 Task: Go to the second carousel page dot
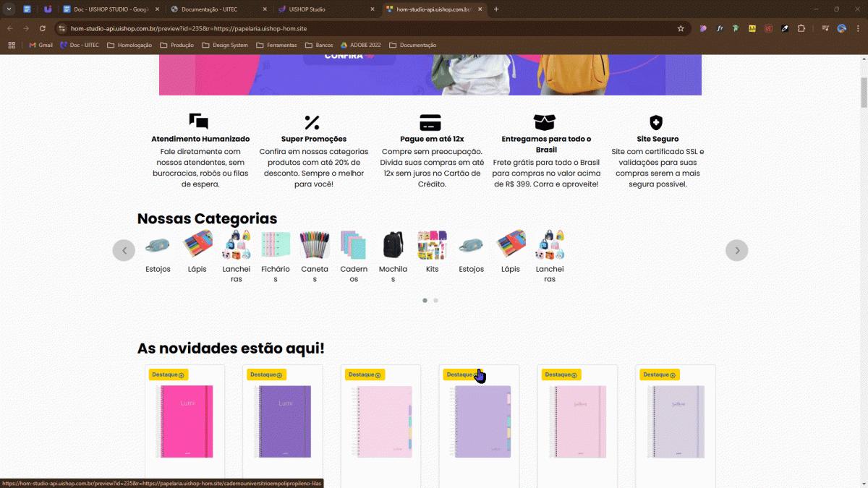click(435, 300)
